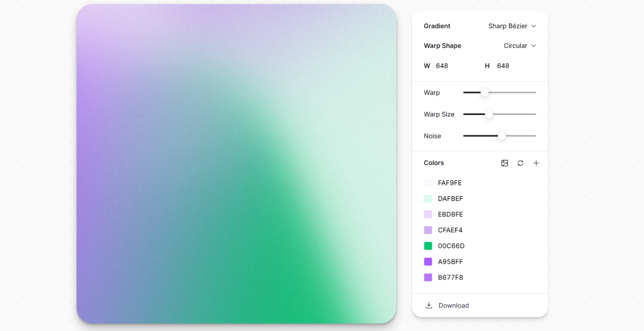Click the Colors section heading
This screenshot has width=644, height=331.
pyautogui.click(x=434, y=163)
